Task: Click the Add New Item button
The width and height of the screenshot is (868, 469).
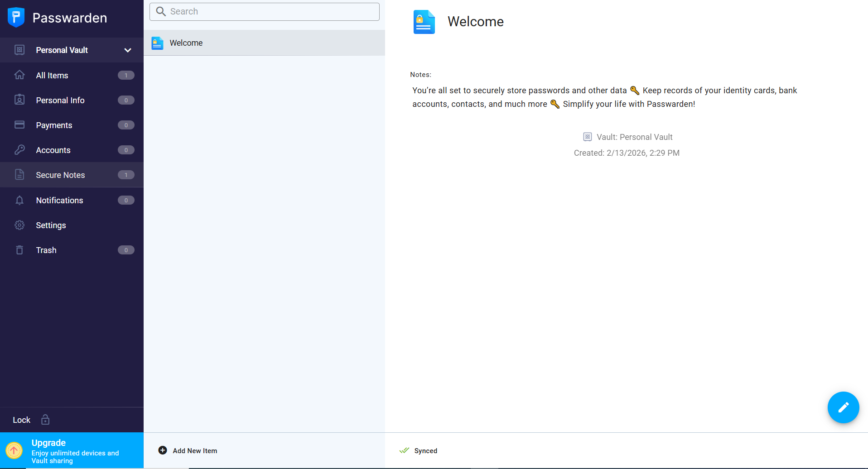Action: point(194,450)
